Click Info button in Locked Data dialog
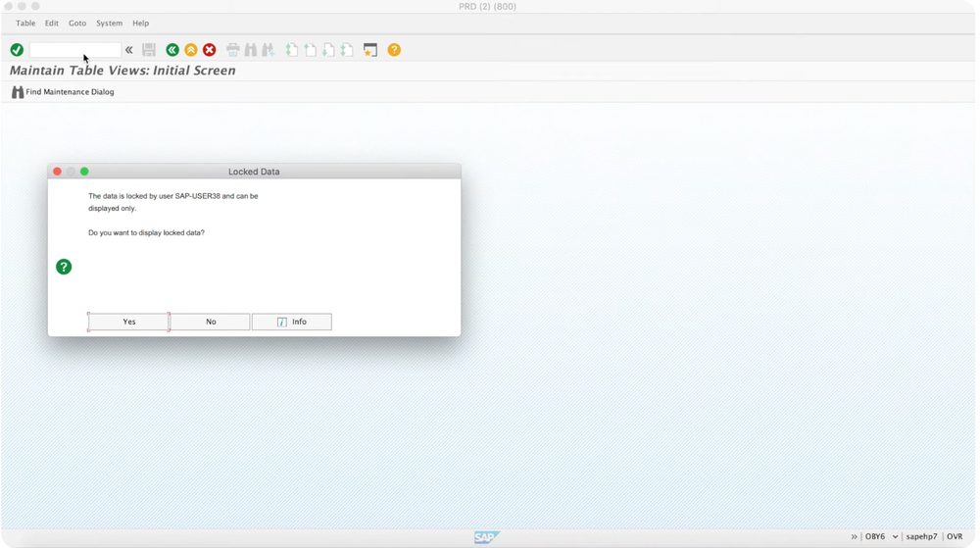The width and height of the screenshot is (980, 548). pyautogui.click(x=292, y=322)
